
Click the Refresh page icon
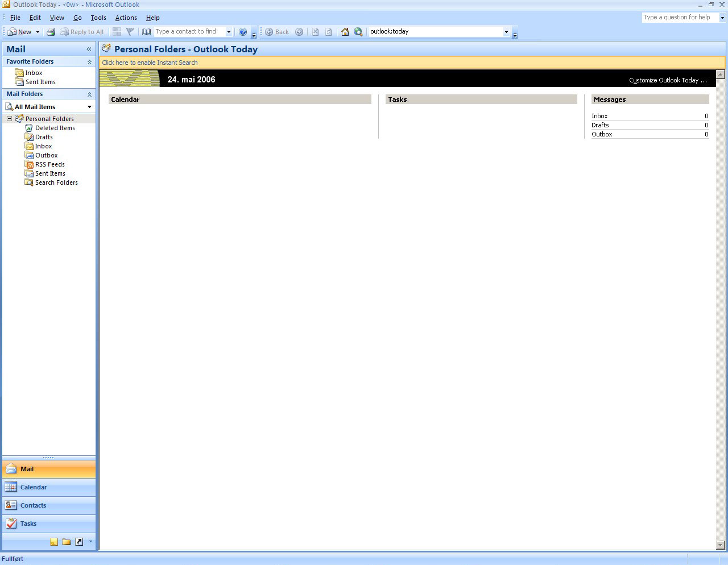tap(329, 32)
